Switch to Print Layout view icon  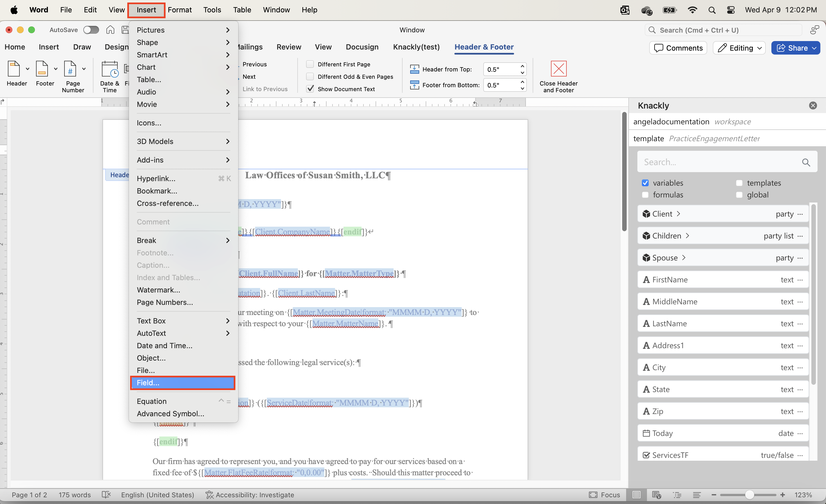636,495
